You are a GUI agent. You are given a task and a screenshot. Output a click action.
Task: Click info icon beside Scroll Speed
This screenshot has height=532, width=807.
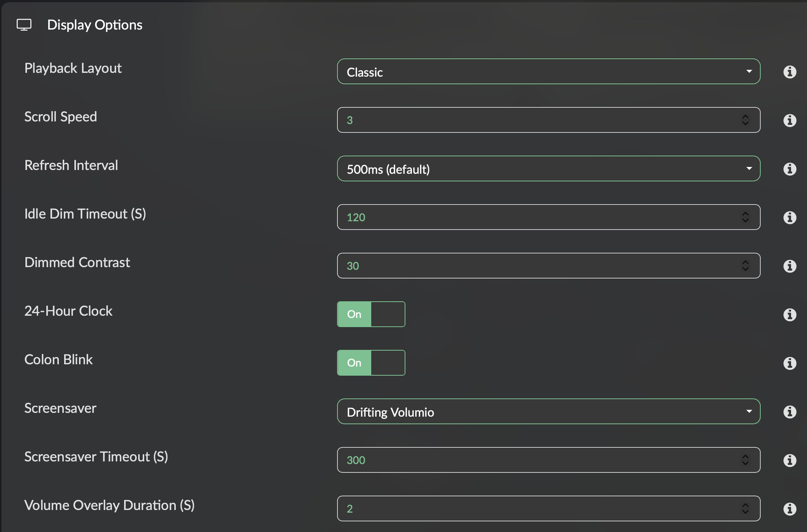point(790,120)
